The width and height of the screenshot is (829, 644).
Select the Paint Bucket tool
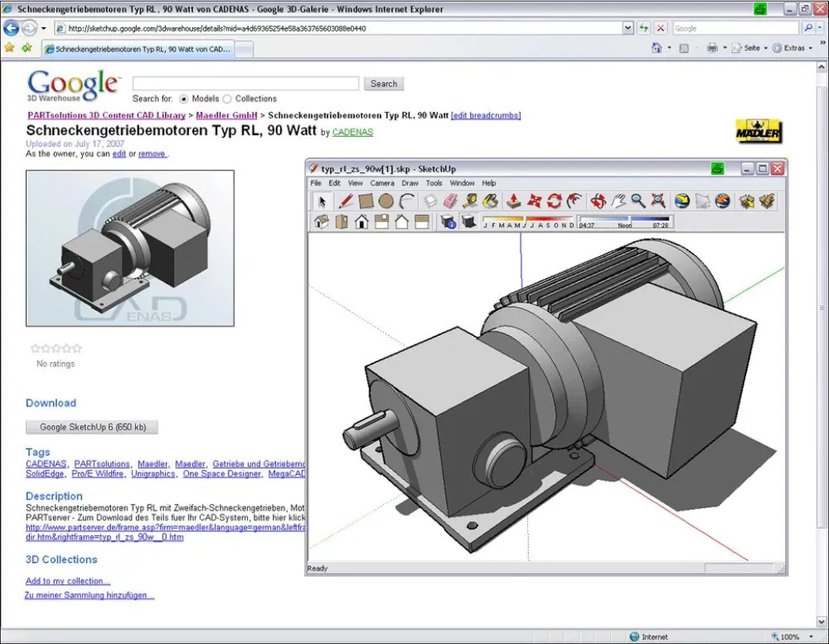point(491,201)
